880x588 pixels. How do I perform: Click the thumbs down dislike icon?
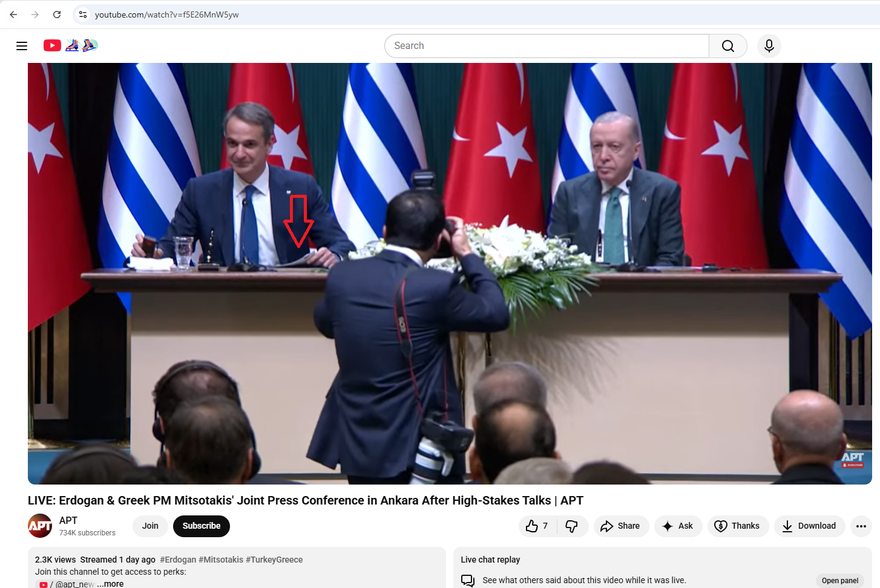tap(572, 526)
